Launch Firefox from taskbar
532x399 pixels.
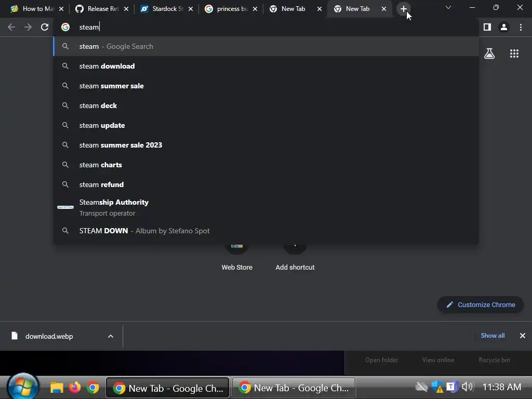coord(75,388)
